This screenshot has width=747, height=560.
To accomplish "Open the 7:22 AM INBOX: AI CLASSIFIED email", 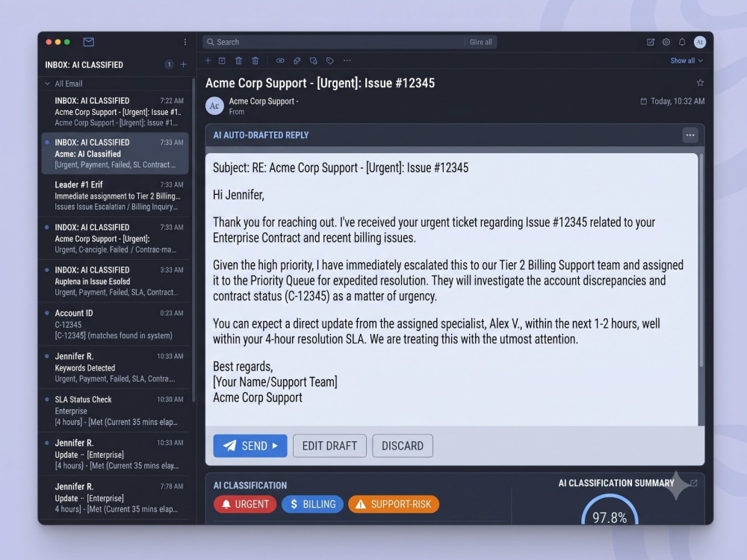I will (x=114, y=111).
